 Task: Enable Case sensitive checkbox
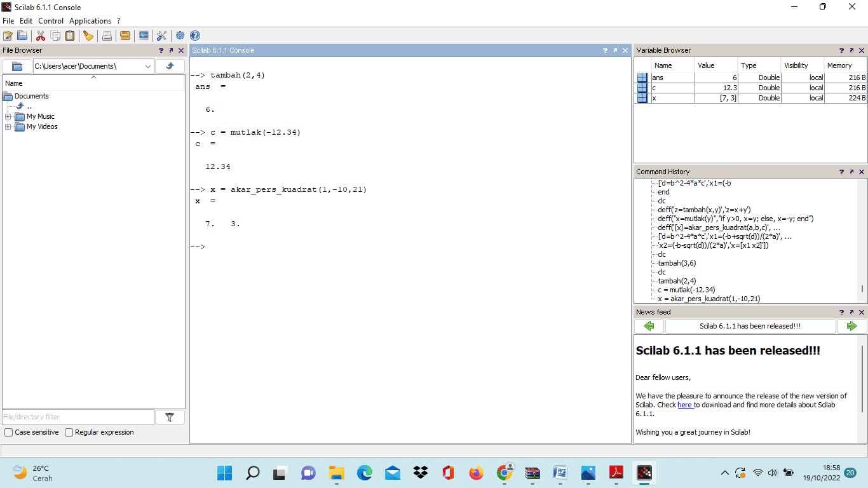9,432
